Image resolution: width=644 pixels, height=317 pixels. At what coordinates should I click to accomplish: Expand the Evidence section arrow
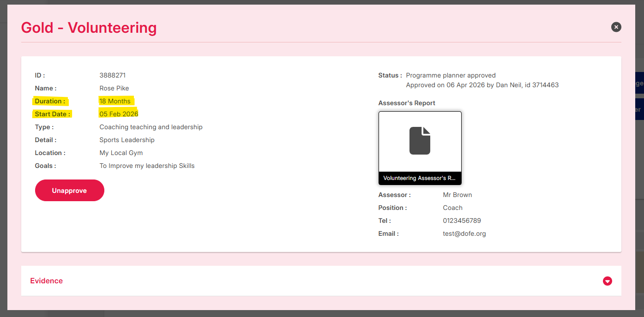pos(607,281)
